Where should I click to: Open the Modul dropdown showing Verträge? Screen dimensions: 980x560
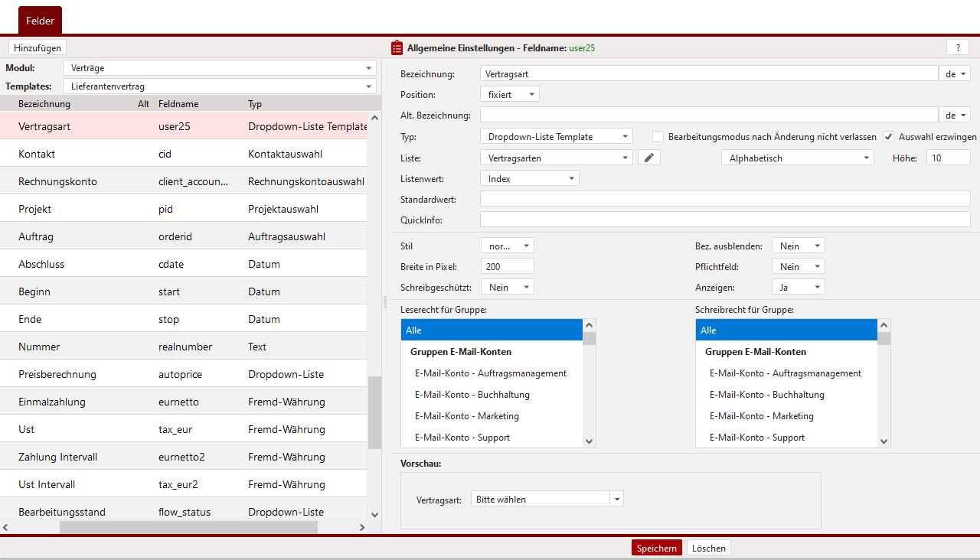point(219,68)
